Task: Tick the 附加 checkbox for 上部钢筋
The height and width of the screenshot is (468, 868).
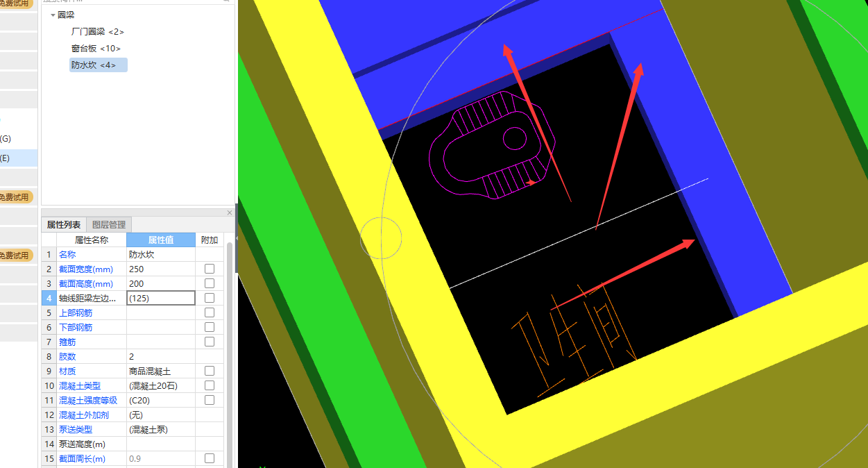Action: click(210, 312)
